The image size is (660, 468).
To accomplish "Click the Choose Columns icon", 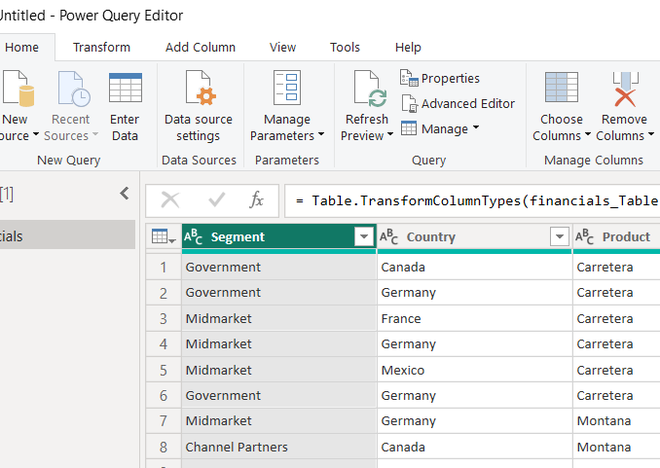I will click(x=561, y=90).
